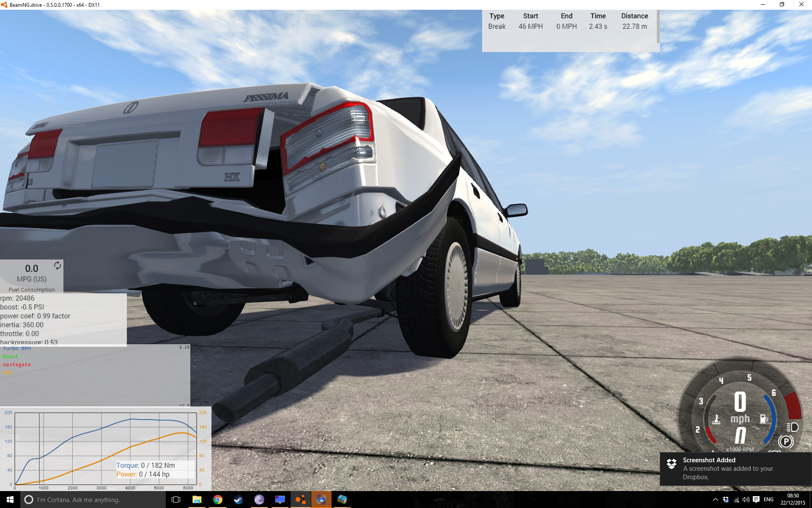This screenshot has height=508, width=812.
Task: Expand hidden system tray icons
Action: tap(715, 500)
